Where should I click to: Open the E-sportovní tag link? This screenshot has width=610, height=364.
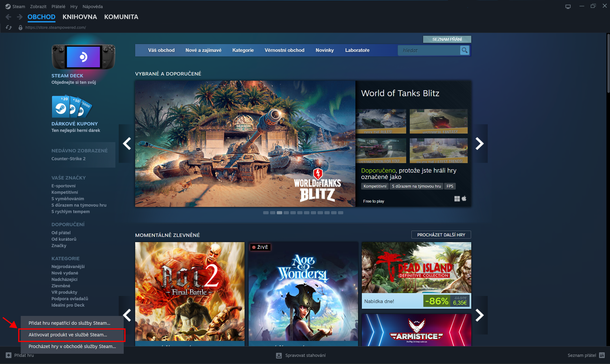pyautogui.click(x=63, y=186)
